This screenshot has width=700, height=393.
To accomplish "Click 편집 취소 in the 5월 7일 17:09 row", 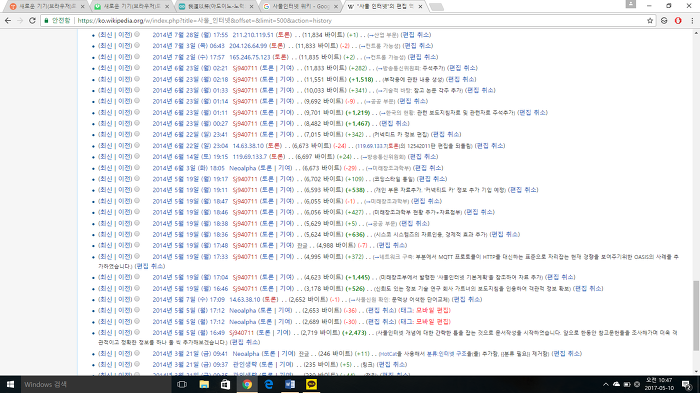I will point(467,299).
